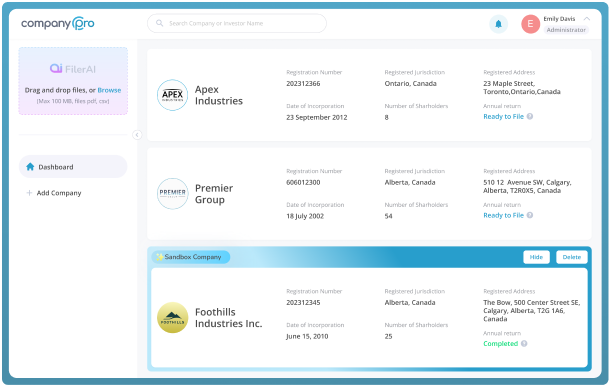
Task: Click help icon next to Completed status
Action: [524, 343]
